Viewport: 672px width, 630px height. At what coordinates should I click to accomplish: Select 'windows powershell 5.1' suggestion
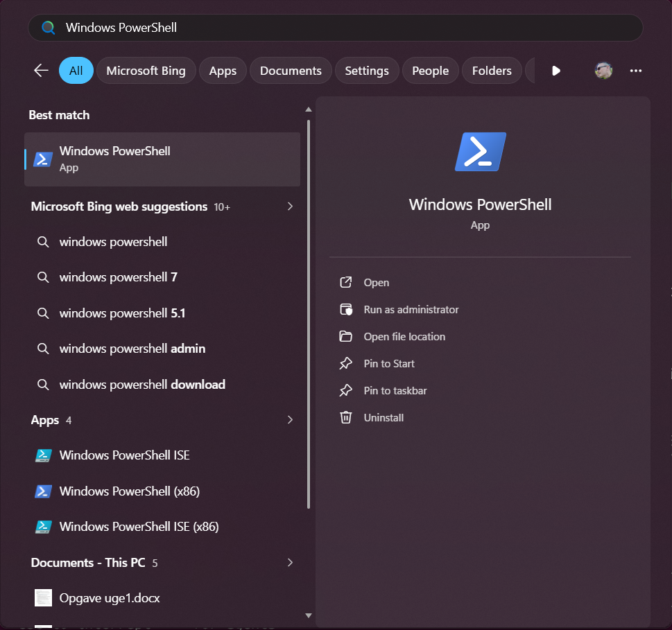pyautogui.click(x=162, y=313)
